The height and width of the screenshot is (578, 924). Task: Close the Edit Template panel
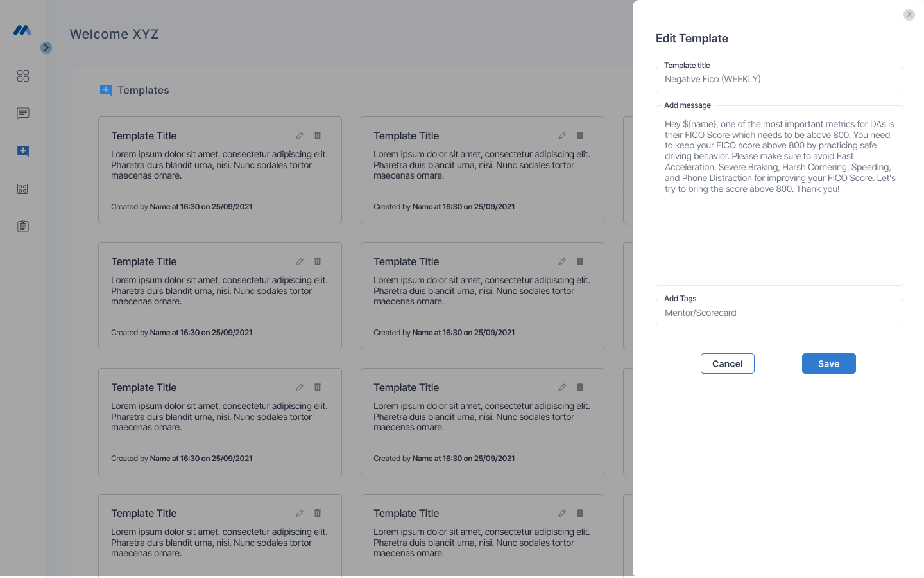[909, 15]
